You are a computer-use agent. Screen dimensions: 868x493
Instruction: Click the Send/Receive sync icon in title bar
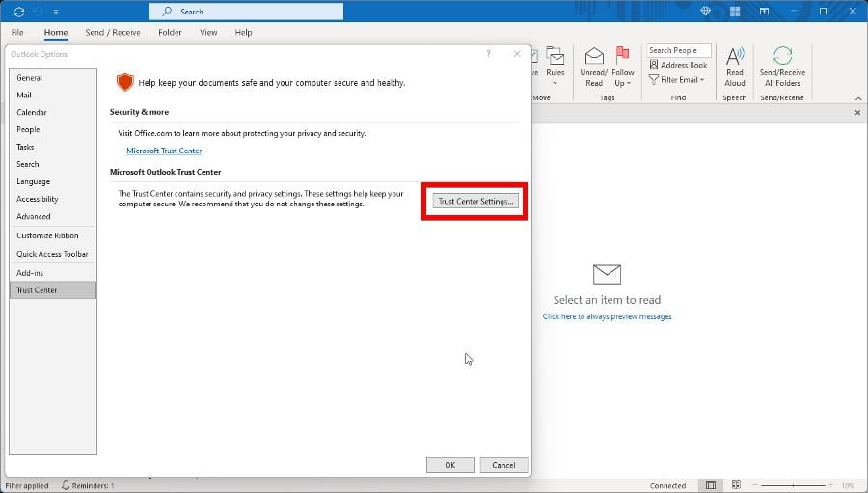coord(19,11)
